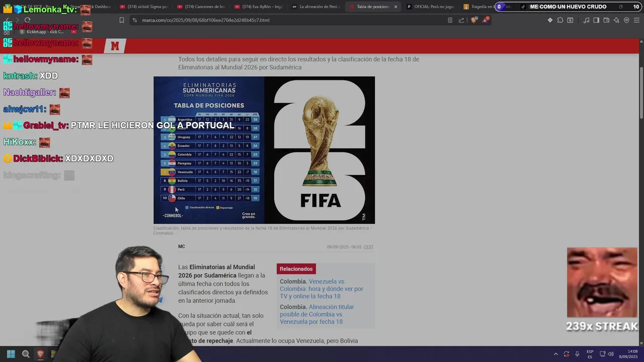Open Windows taskbar search

click(26, 354)
